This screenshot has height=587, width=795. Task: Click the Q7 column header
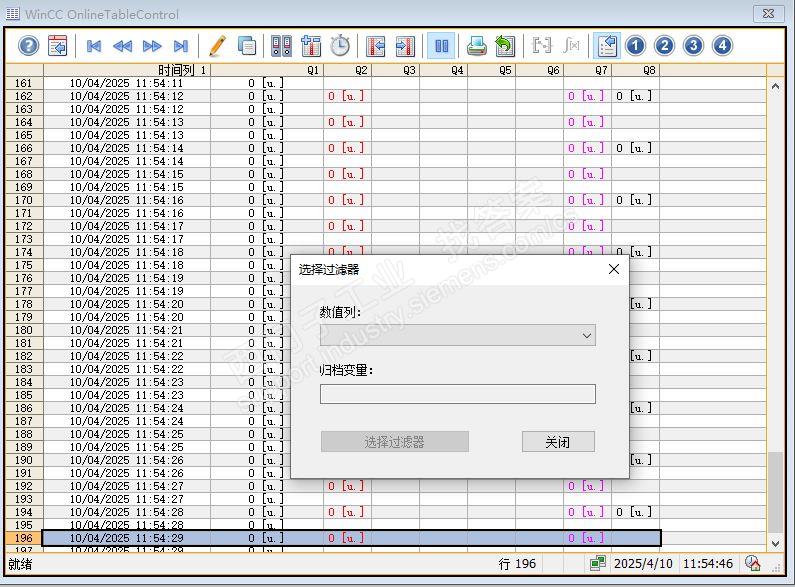tap(588, 70)
